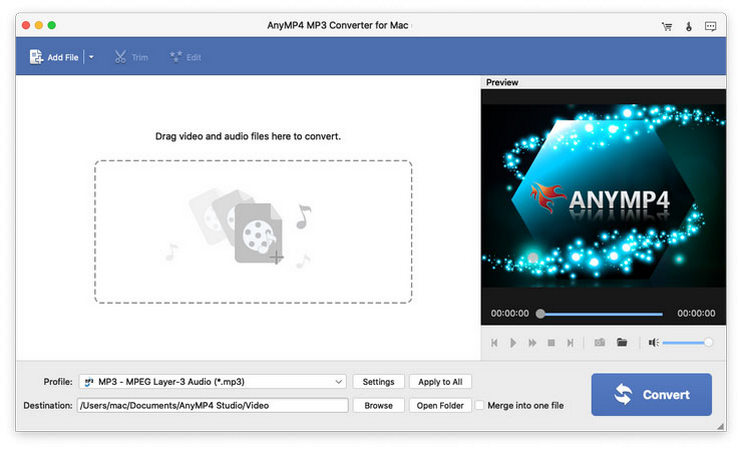
Task: Click the Destination path field
Action: coord(212,406)
